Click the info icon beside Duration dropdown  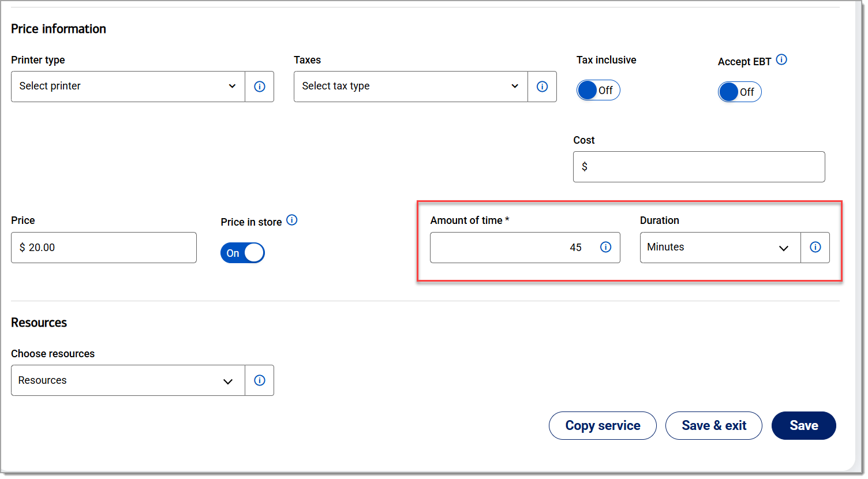815,247
